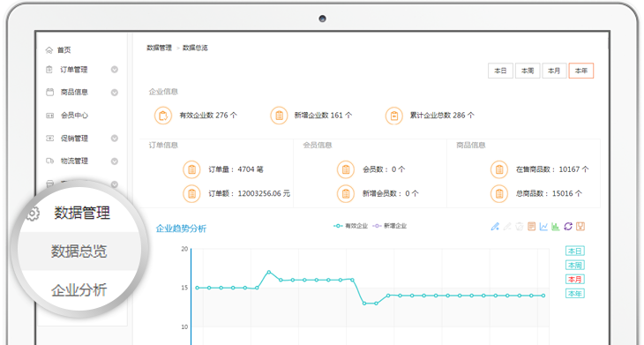
Task: Click the 会员信息 section heading
Action: 318,145
